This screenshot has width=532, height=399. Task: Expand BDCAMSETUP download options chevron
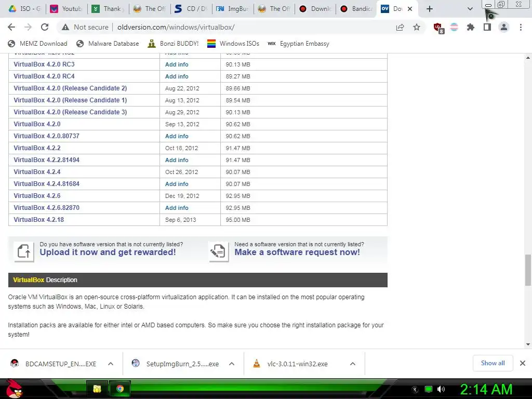click(x=111, y=364)
